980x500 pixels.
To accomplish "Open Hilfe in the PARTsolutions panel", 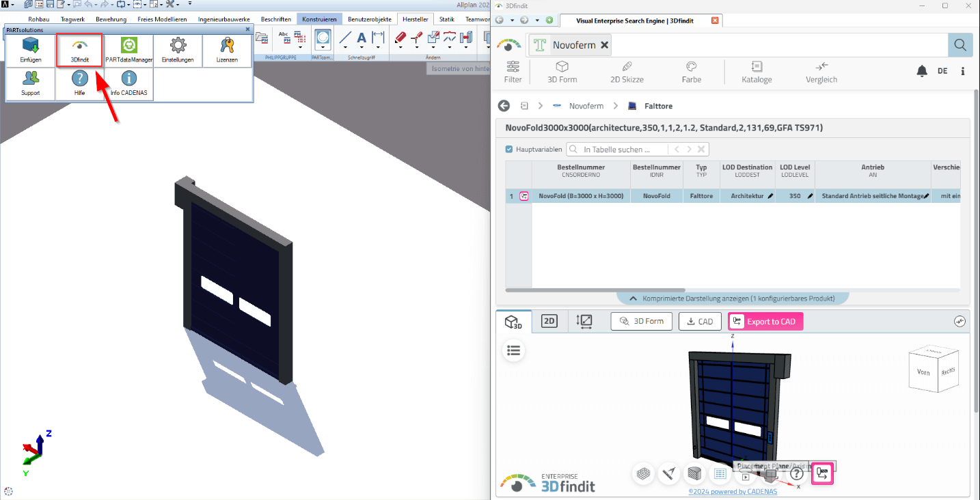I will 80,84.
